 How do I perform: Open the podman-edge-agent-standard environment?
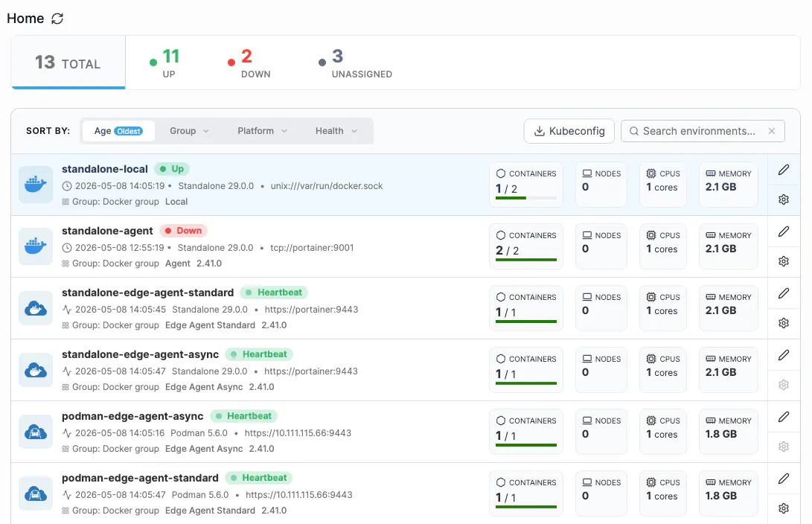point(140,478)
